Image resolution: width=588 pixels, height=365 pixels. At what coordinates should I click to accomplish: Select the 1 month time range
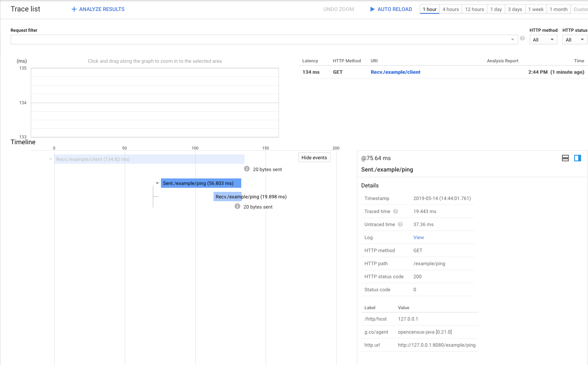(559, 9)
